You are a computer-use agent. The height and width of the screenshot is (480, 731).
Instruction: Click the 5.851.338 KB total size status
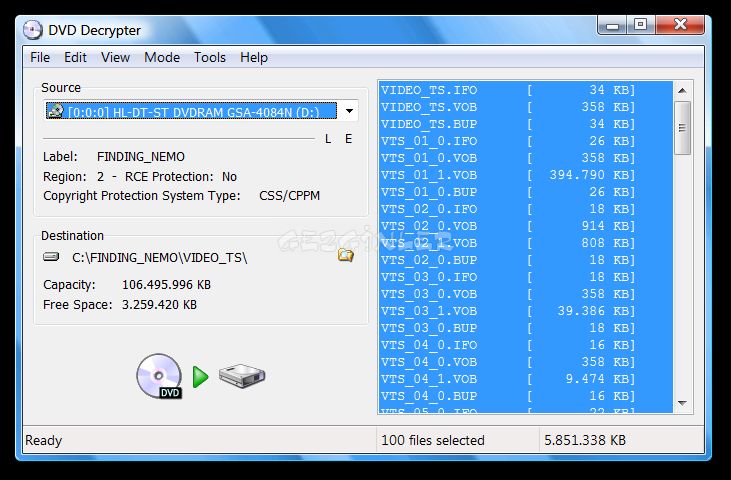(585, 440)
